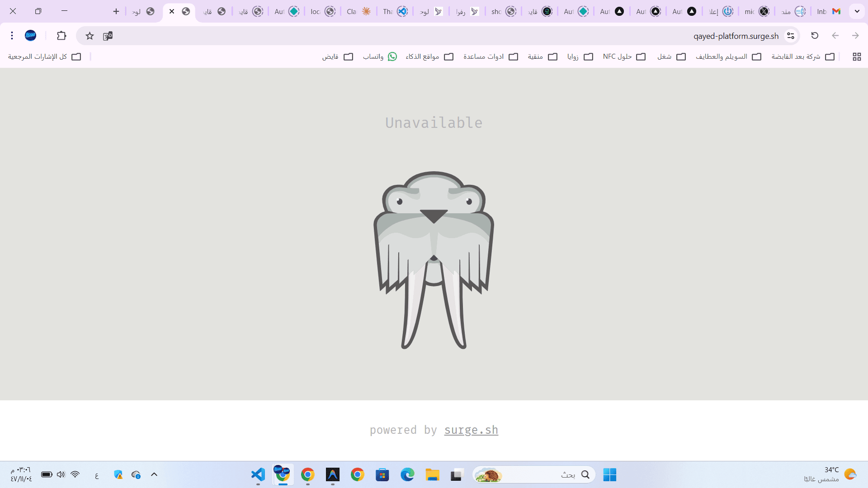Viewport: 868px width, 488px height.
Task: Open 'كل الإشارات المرجعية' all bookmarks folder
Action: tap(44, 56)
